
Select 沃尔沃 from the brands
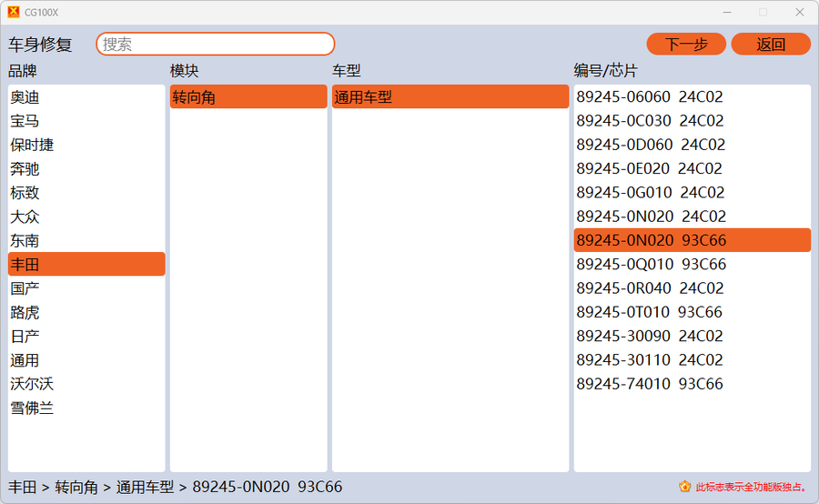[33, 384]
